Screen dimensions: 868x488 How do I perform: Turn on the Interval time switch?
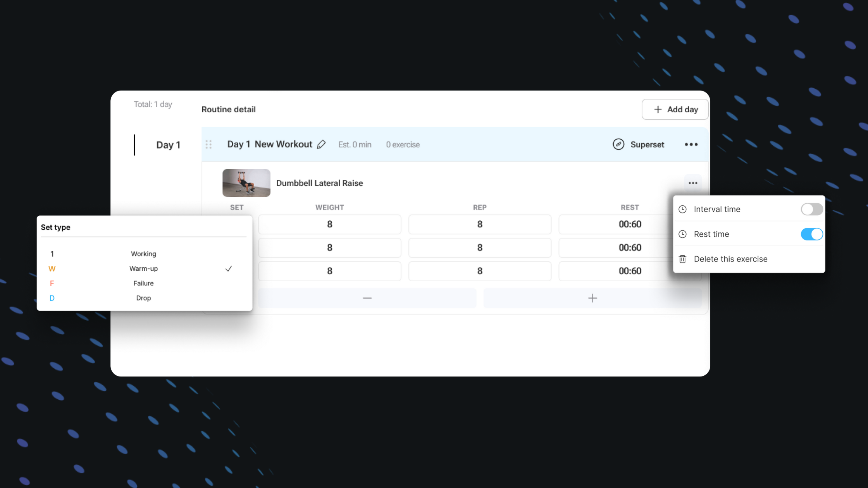[x=812, y=209]
